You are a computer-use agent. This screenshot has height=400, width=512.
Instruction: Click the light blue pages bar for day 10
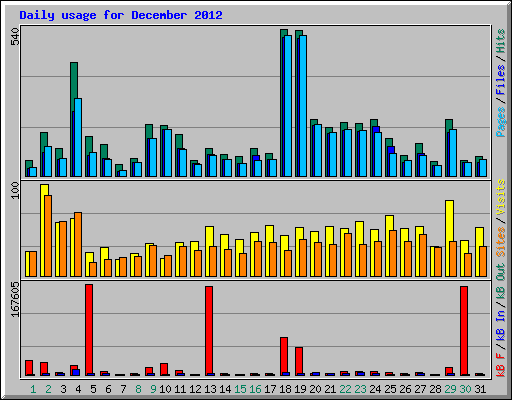(168, 153)
